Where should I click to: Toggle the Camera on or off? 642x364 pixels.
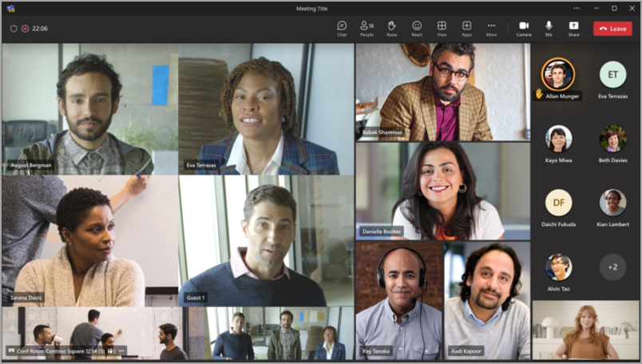pyautogui.click(x=524, y=28)
